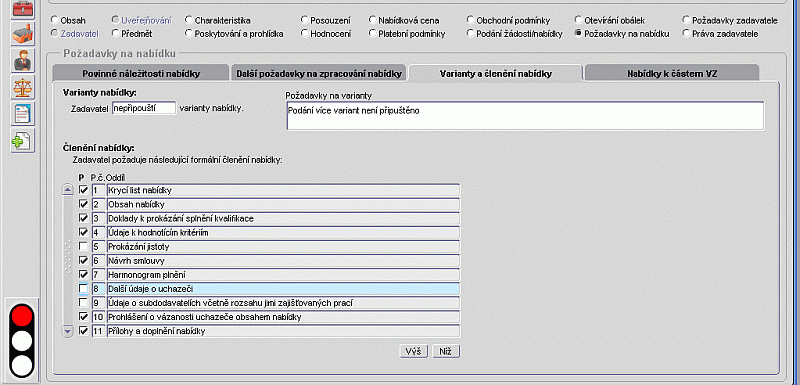Click the businessman person icon in sidebar

pyautogui.click(x=22, y=60)
